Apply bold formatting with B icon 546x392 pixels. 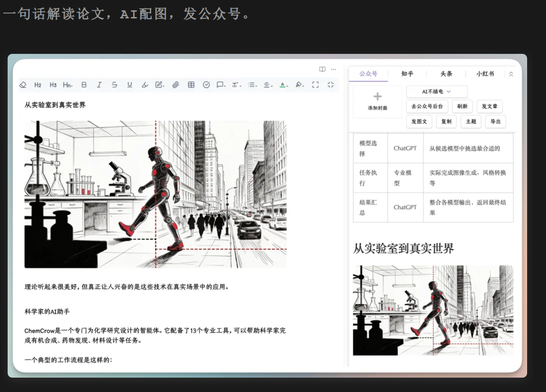84,84
